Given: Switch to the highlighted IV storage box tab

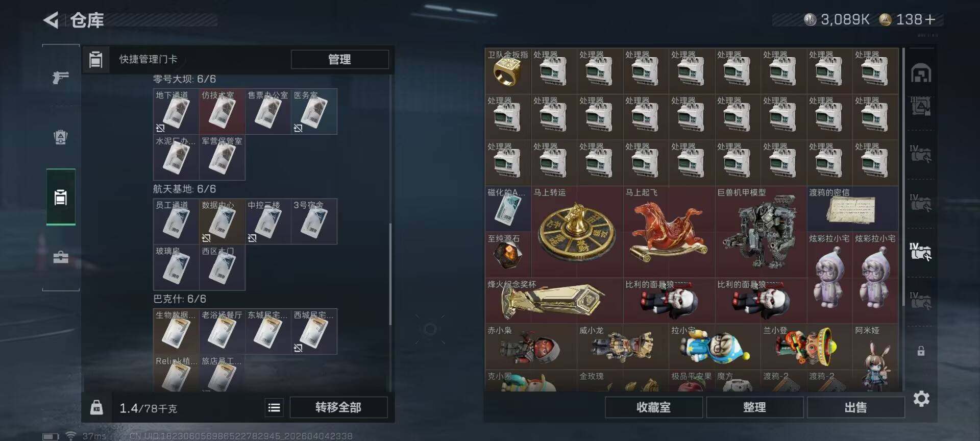Looking at the screenshot, I should [x=921, y=252].
